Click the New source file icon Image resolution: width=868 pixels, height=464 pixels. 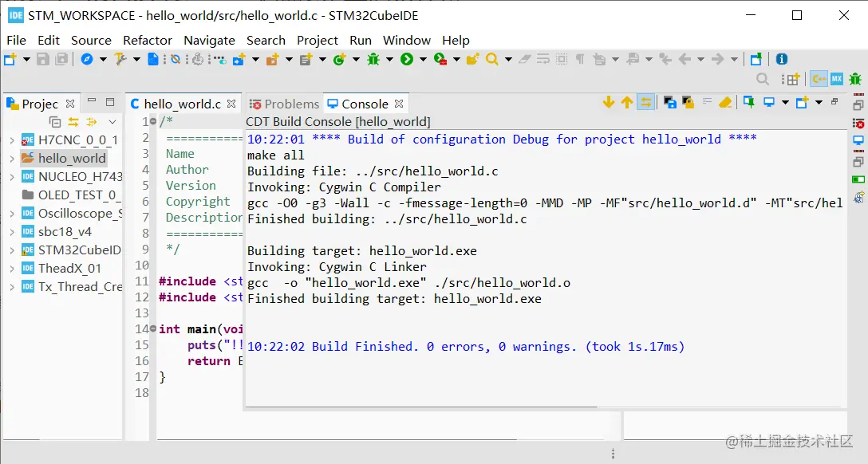tap(306, 59)
